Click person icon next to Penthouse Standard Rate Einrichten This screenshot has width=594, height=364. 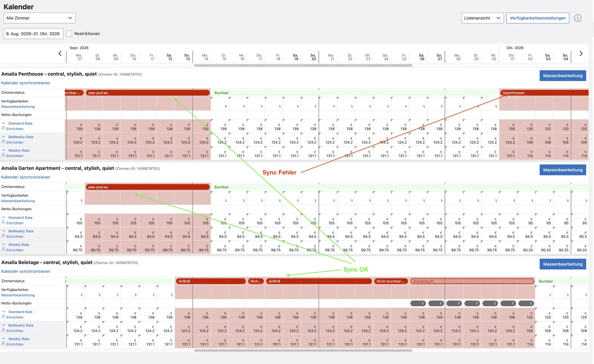click(x=3, y=128)
